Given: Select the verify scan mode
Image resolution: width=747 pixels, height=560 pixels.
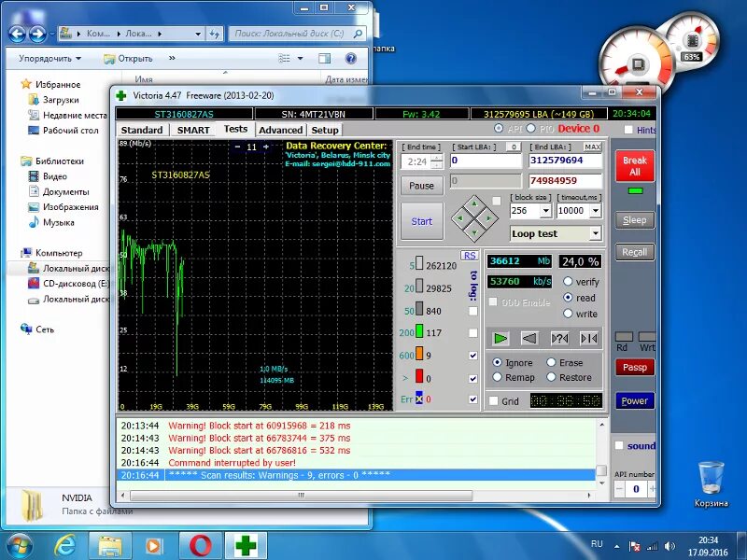Looking at the screenshot, I should [568, 282].
